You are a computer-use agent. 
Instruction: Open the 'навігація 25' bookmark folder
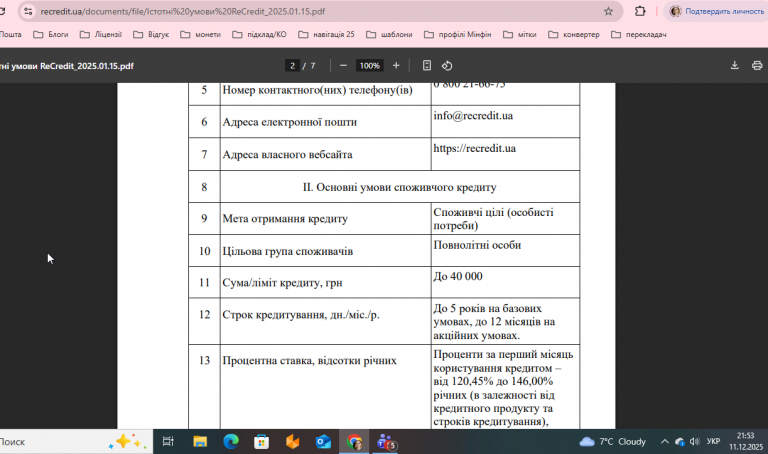click(x=327, y=34)
